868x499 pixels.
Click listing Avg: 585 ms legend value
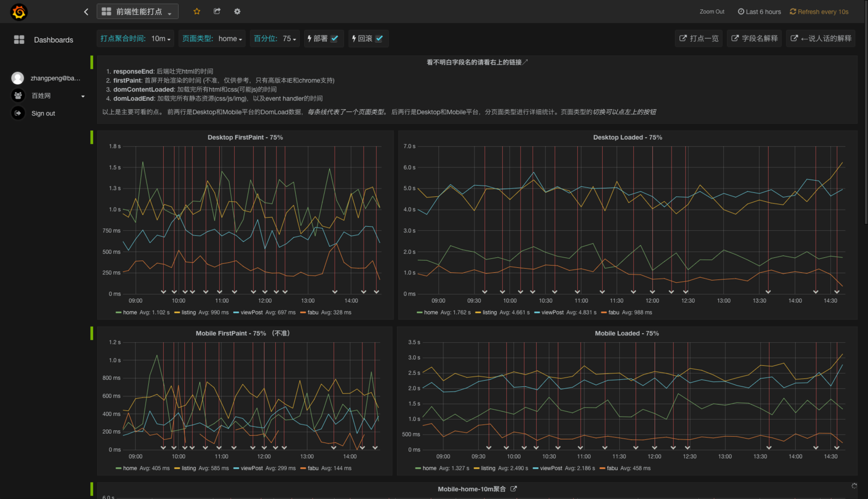(x=213, y=469)
